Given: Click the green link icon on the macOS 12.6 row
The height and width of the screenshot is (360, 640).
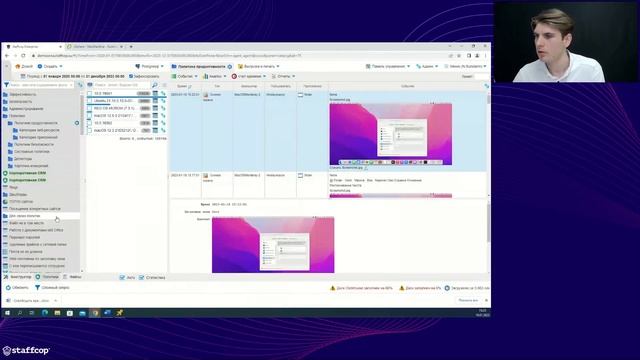Looking at the screenshot, I should coord(163,116).
